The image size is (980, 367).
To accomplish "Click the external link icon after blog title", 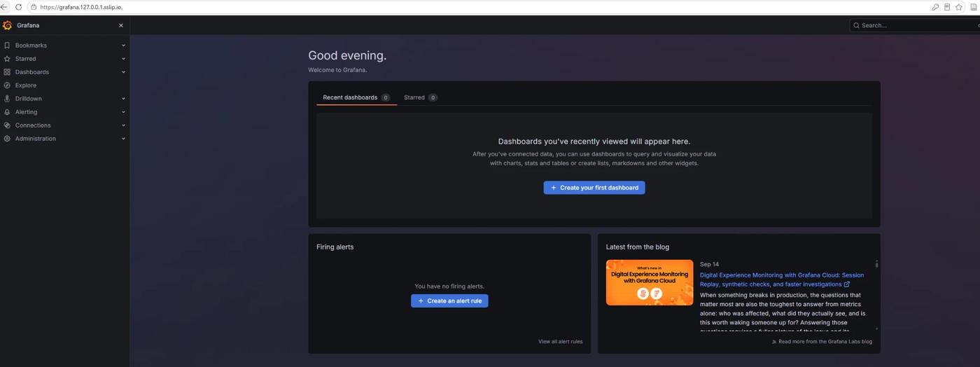I will click(847, 284).
